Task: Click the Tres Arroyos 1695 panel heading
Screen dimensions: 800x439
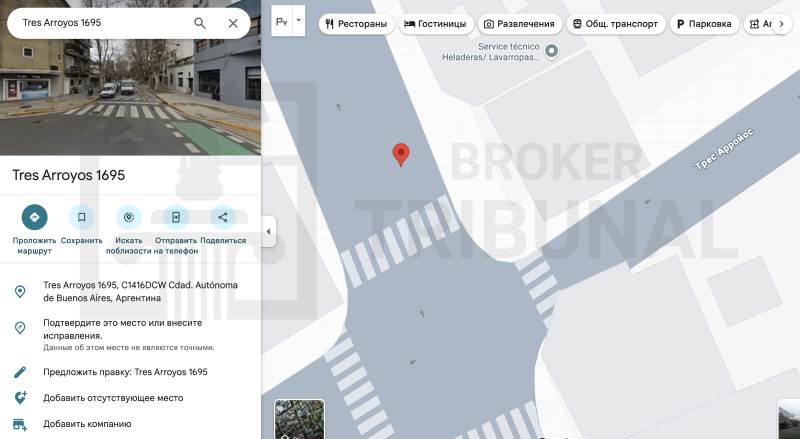Action: [x=68, y=175]
